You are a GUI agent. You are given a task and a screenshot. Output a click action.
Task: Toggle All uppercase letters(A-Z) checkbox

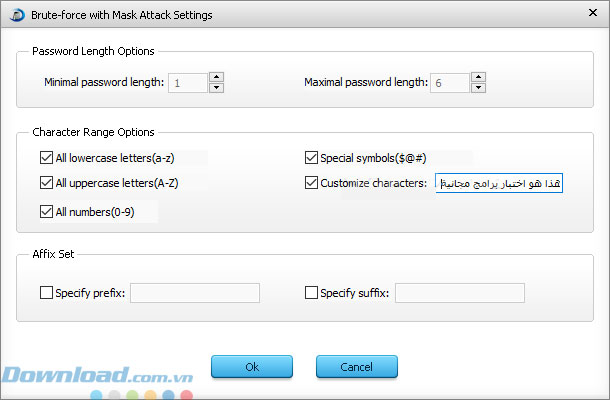[46, 183]
